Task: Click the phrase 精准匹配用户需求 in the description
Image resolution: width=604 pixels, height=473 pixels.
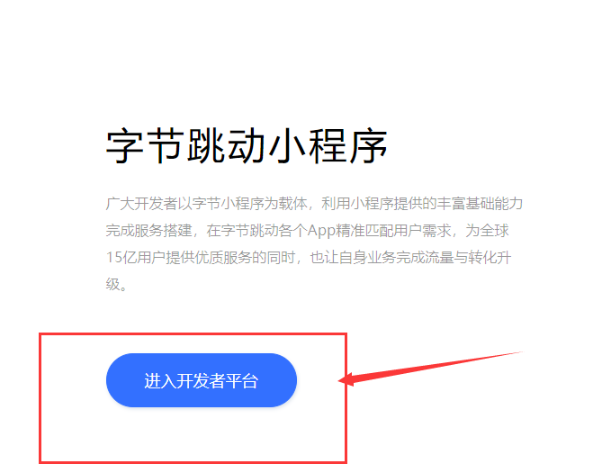Action: click(394, 231)
